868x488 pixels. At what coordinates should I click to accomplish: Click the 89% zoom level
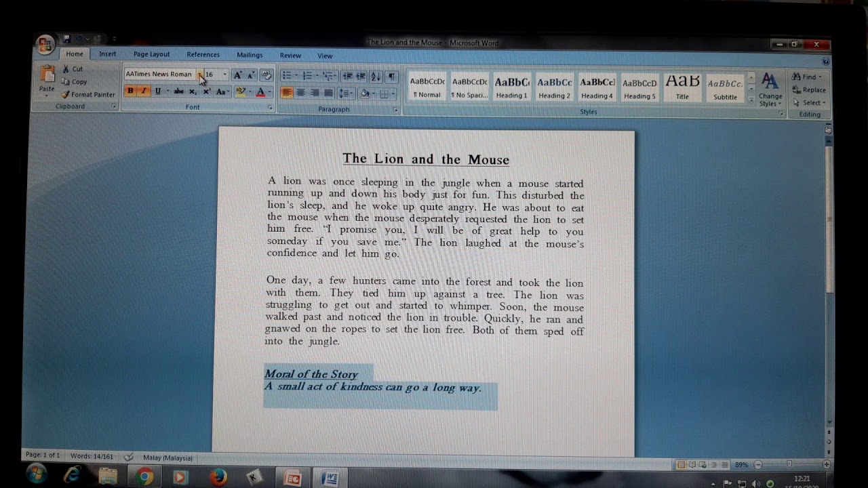point(741,465)
